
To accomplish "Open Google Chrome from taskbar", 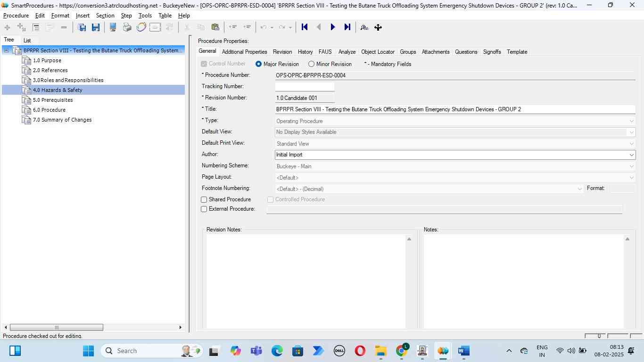I will [402, 351].
